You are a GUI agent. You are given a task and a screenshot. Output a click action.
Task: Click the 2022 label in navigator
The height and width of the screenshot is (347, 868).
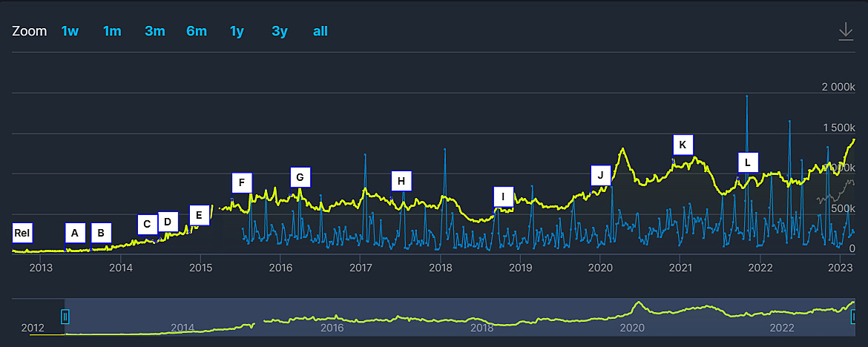point(783,328)
